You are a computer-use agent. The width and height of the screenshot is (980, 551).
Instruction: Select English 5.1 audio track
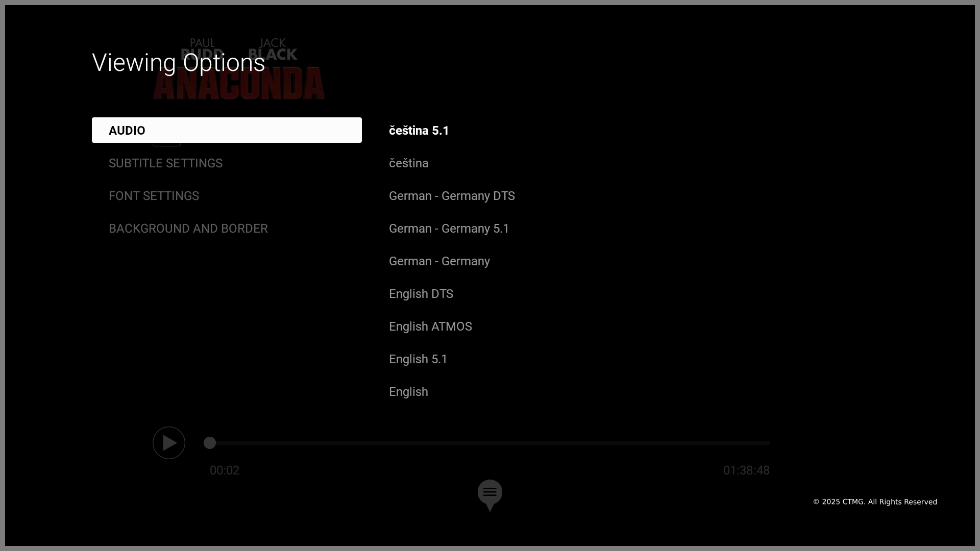click(418, 359)
